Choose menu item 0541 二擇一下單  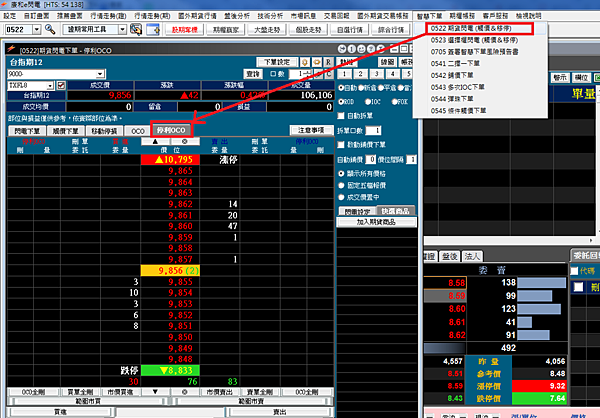455,64
